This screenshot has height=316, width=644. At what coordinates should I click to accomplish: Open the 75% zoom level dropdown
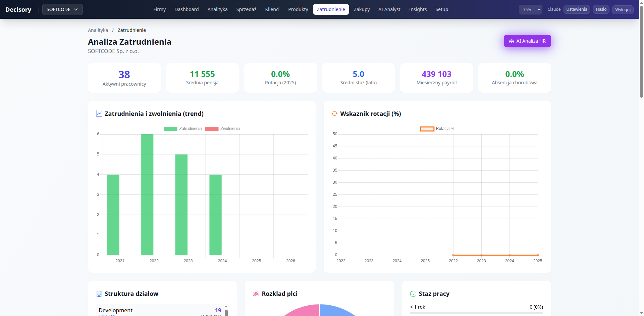point(530,10)
